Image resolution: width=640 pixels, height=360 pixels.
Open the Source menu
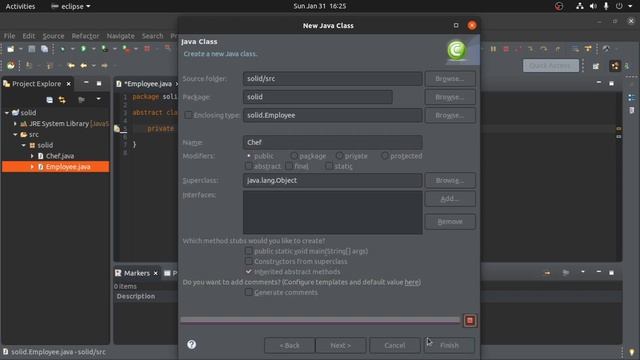click(53, 36)
